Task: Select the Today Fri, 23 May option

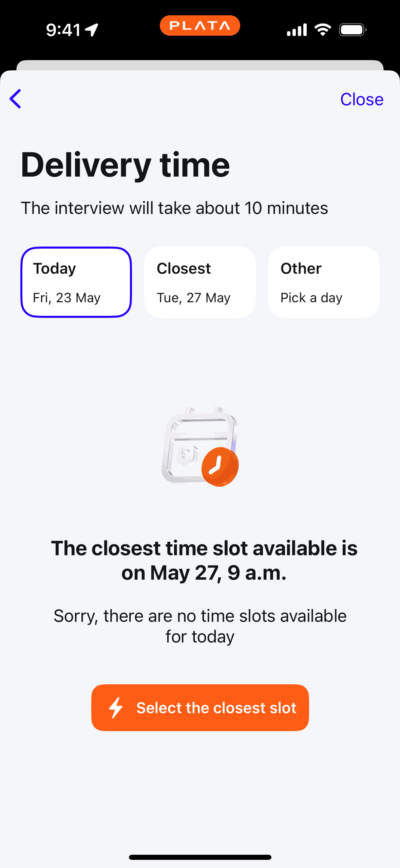Action: click(x=76, y=282)
